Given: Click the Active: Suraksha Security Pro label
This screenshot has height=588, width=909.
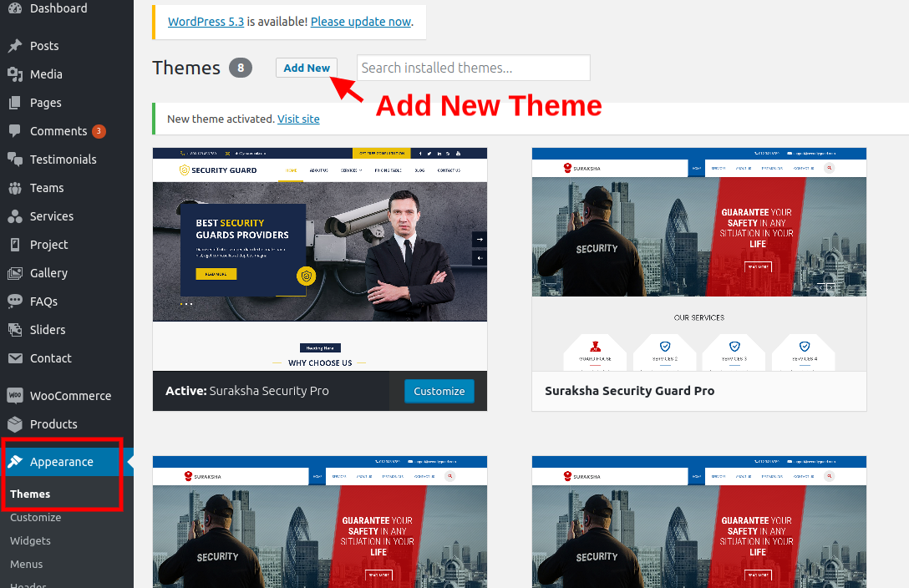Looking at the screenshot, I should click(x=247, y=391).
